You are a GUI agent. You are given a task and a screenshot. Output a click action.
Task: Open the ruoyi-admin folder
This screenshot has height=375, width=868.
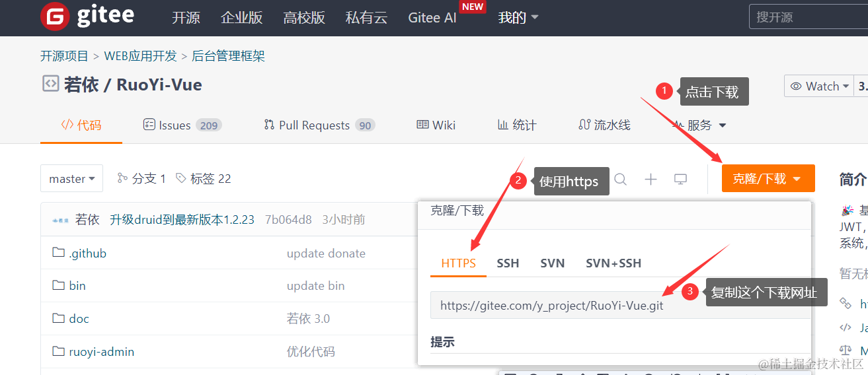tap(101, 352)
